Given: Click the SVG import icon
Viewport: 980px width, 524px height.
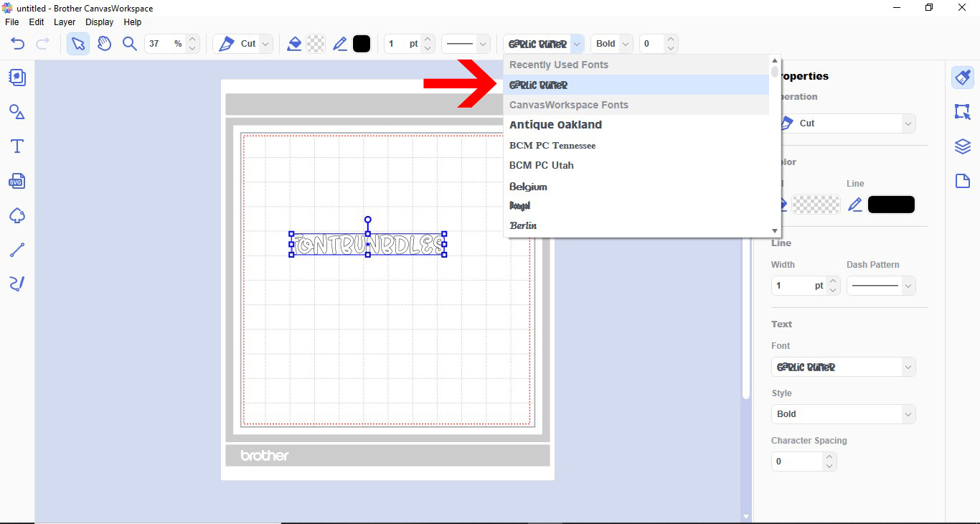Looking at the screenshot, I should (17, 181).
